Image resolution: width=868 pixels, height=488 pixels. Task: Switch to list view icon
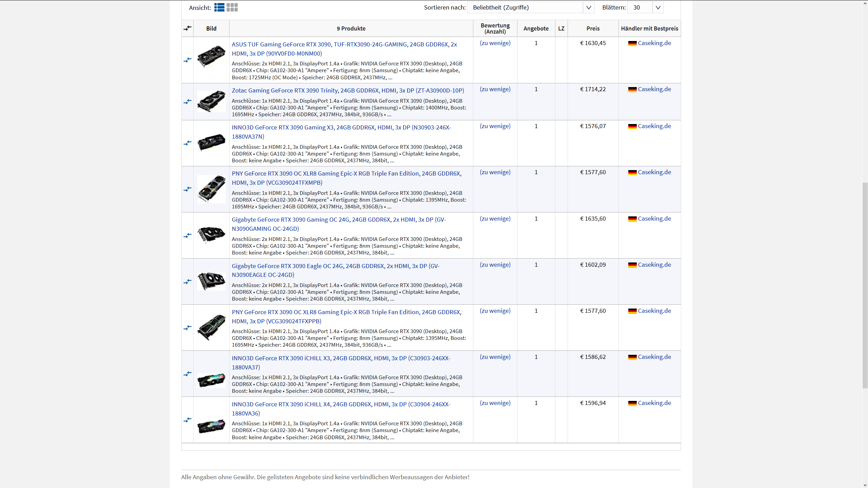point(219,7)
